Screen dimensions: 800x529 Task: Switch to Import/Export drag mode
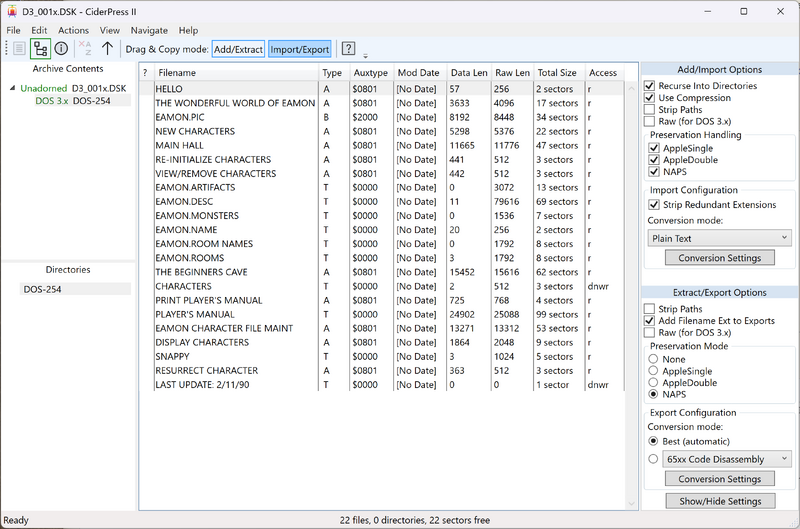click(299, 49)
